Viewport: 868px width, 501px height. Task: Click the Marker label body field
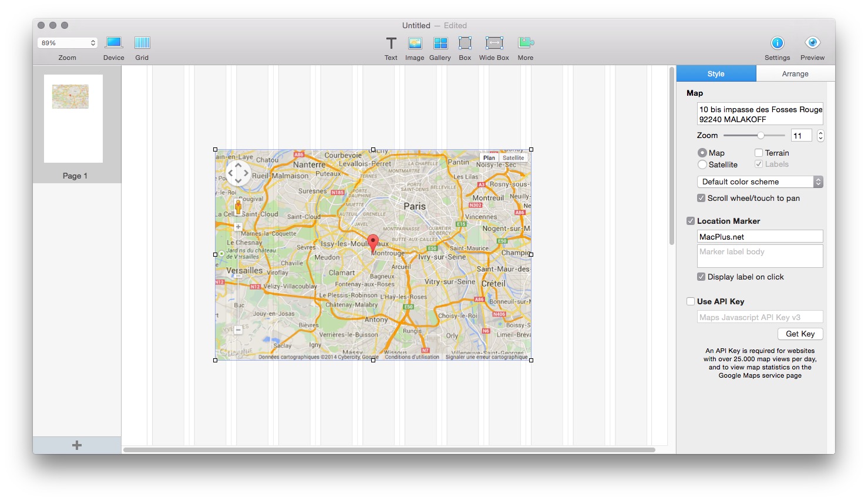pyautogui.click(x=760, y=256)
